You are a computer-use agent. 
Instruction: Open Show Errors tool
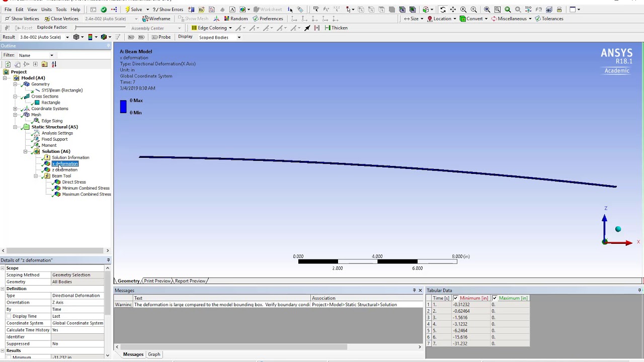click(x=168, y=9)
